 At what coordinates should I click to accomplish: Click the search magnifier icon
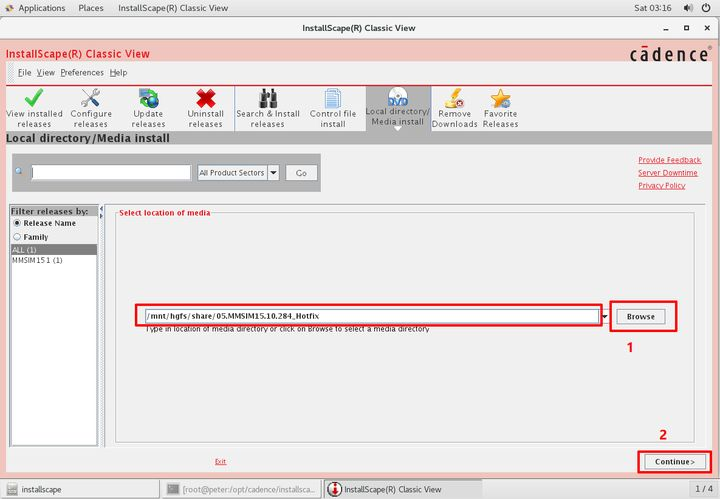[19, 171]
